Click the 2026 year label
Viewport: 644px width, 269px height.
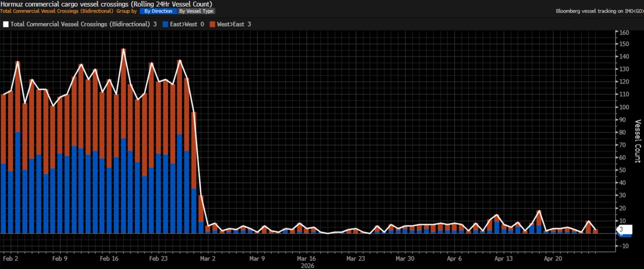tap(306, 266)
